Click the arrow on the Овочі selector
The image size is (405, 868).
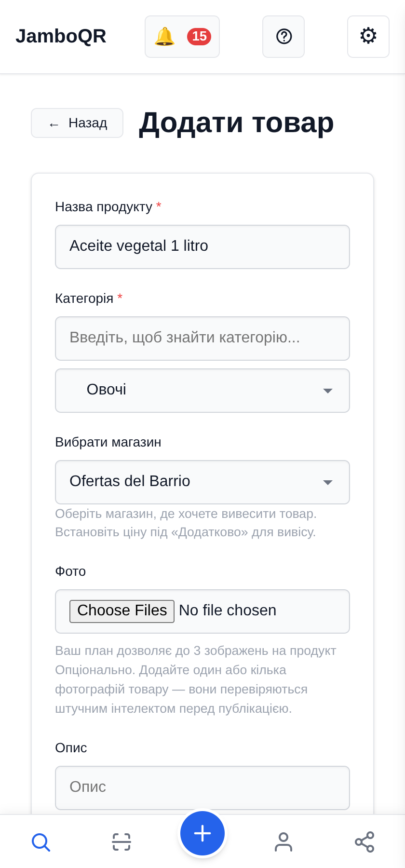tap(328, 391)
